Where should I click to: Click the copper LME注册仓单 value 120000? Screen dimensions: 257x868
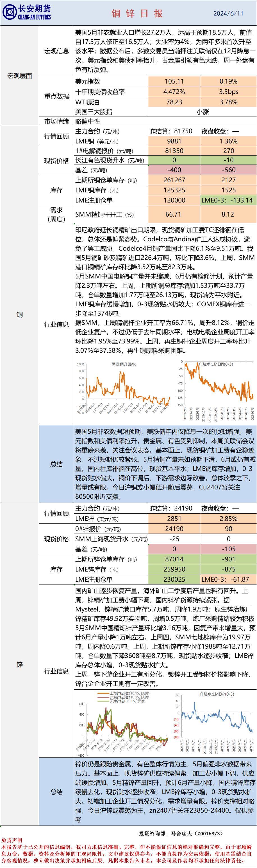click(174, 200)
